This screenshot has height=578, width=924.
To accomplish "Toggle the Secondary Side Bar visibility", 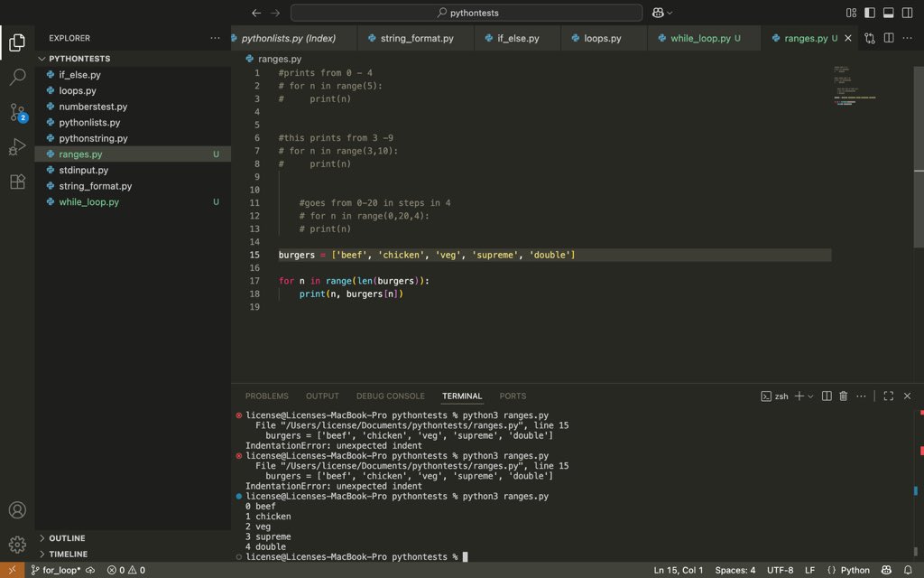I will [x=908, y=13].
